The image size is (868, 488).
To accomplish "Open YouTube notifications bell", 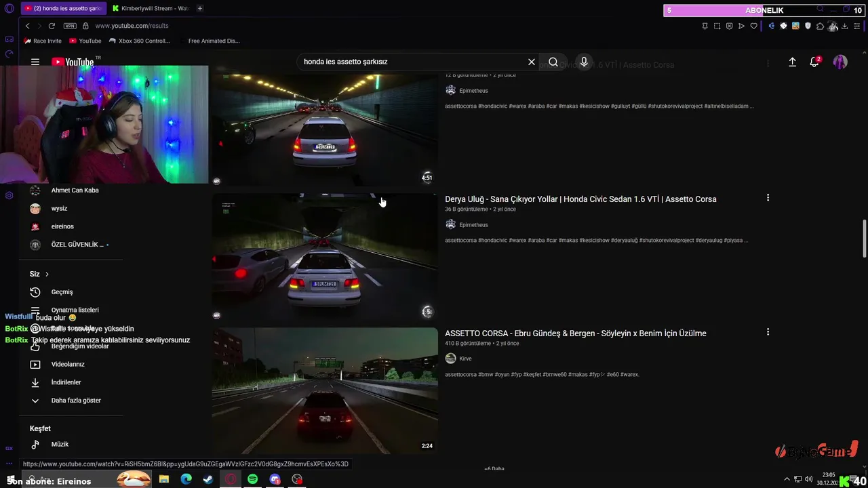I will (814, 62).
